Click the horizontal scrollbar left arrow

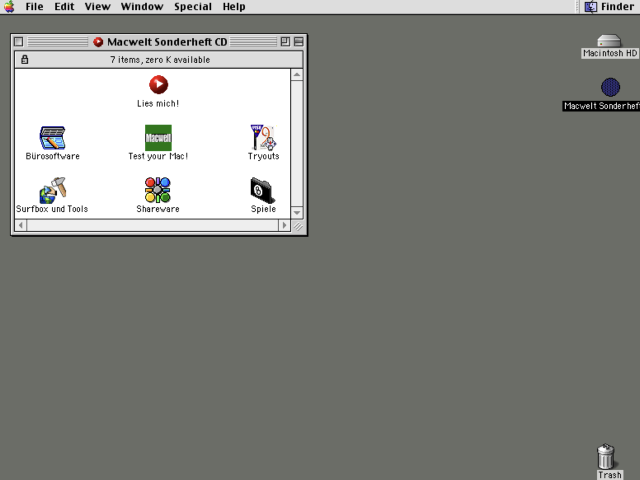(x=21, y=225)
